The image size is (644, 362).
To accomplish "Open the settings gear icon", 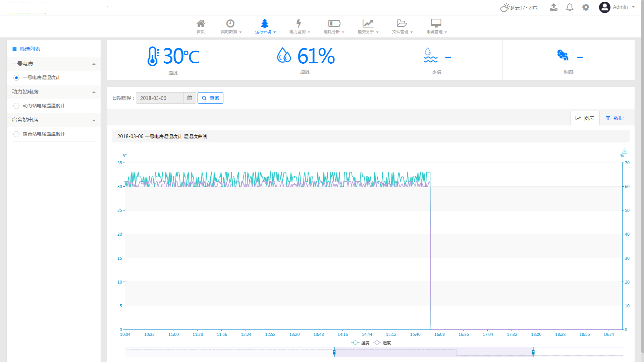I will pyautogui.click(x=586, y=7).
